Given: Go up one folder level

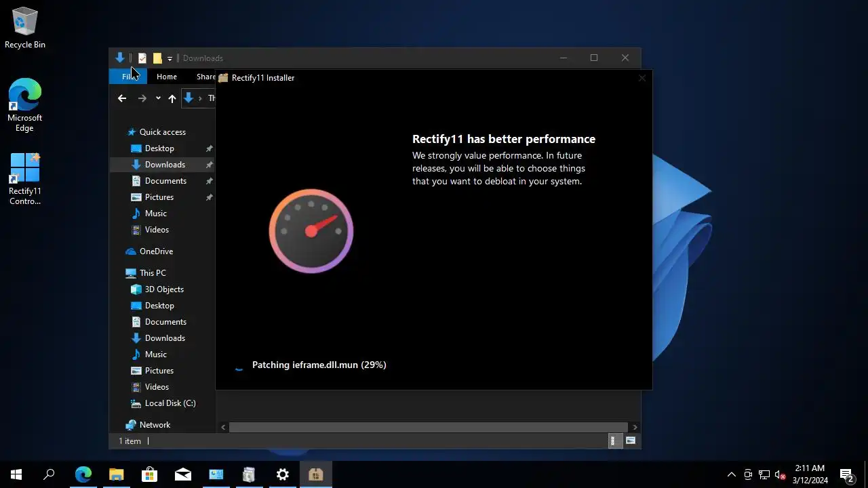Looking at the screenshot, I should click(x=172, y=98).
